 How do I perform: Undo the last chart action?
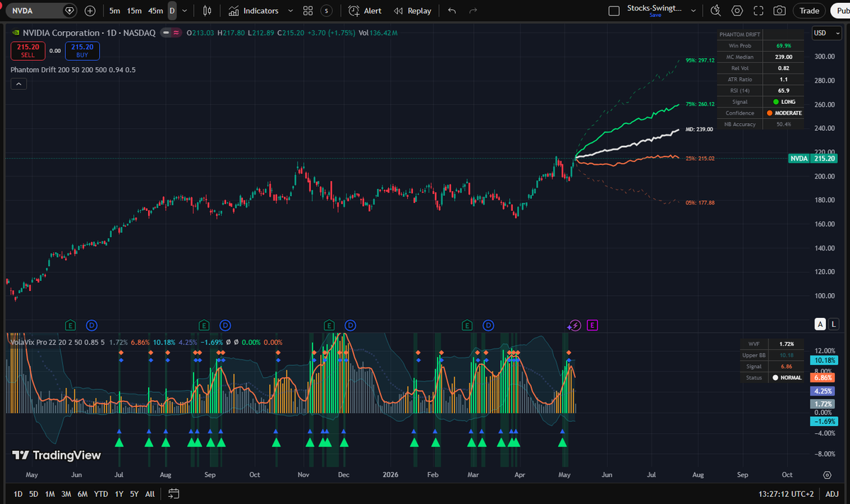[453, 11]
